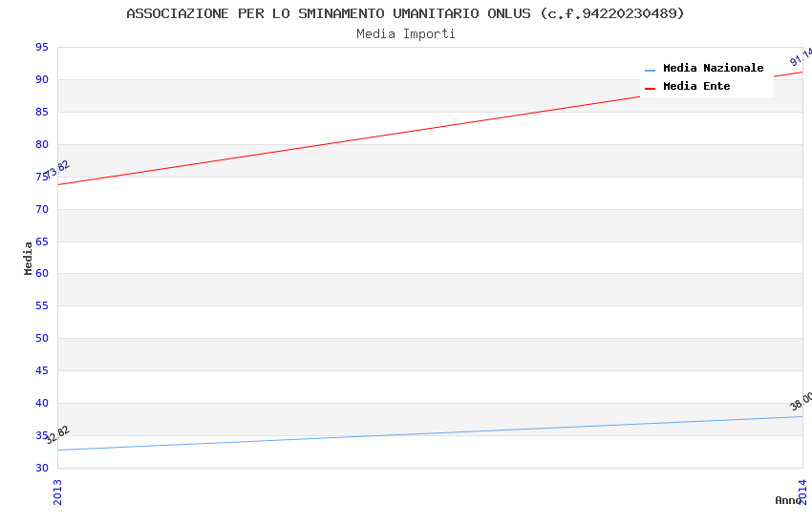The image size is (812, 525).
Task: Click the Media Nazionale legend label
Action: [713, 68]
